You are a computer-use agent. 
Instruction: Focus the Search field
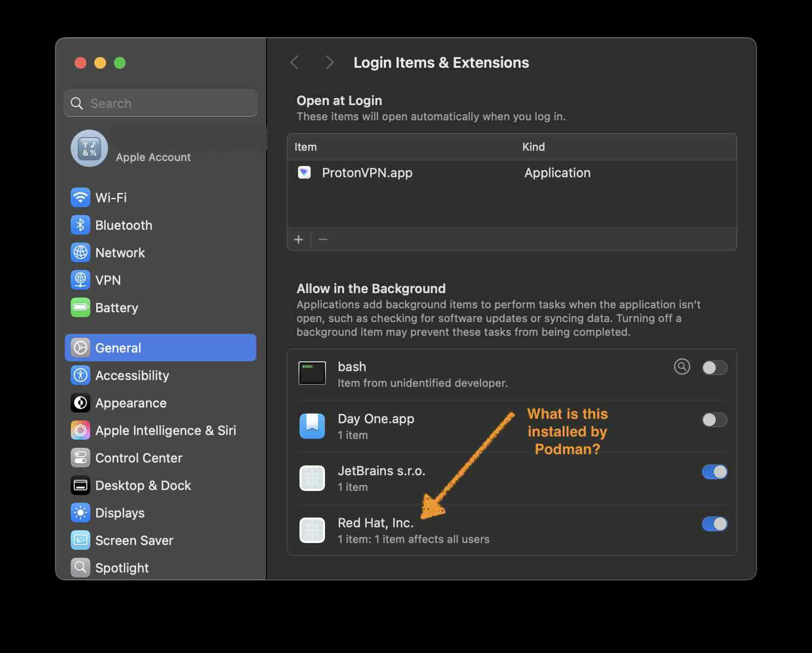pos(161,103)
